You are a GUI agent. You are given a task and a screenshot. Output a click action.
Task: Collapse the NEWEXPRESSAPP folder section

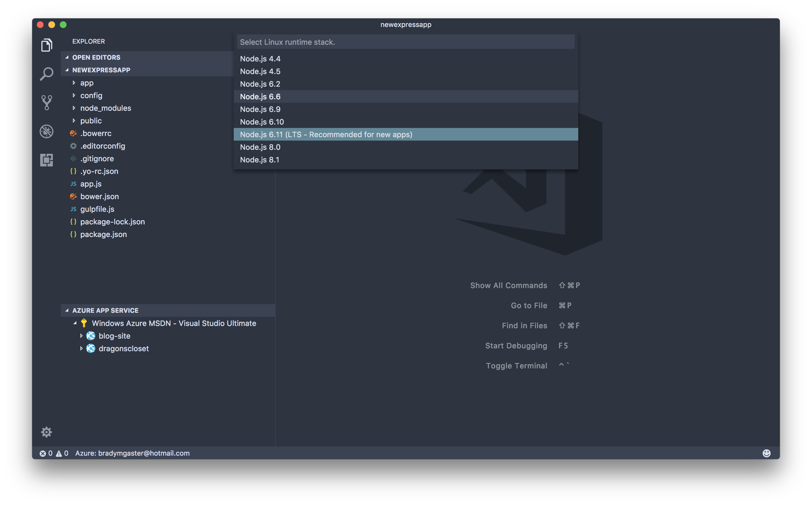67,70
